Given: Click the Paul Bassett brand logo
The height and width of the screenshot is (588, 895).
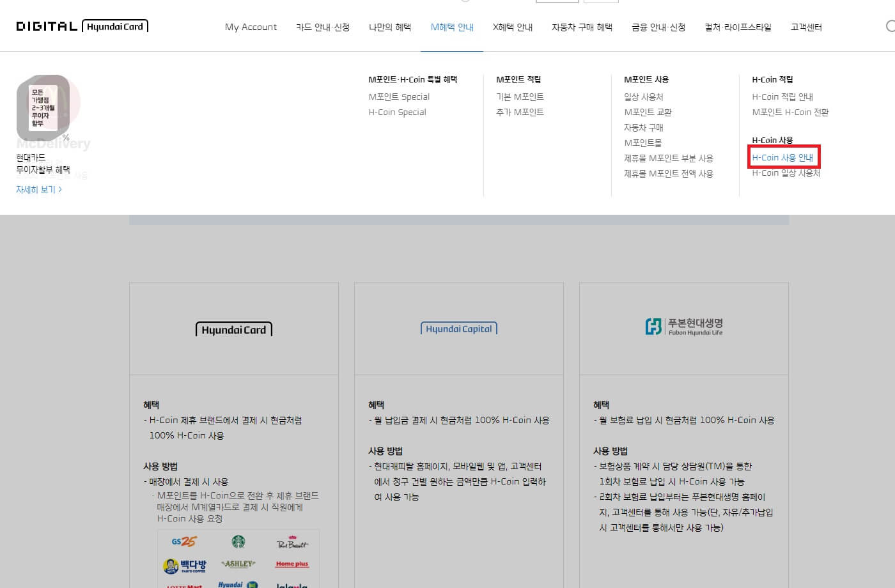Looking at the screenshot, I should pos(292,542).
